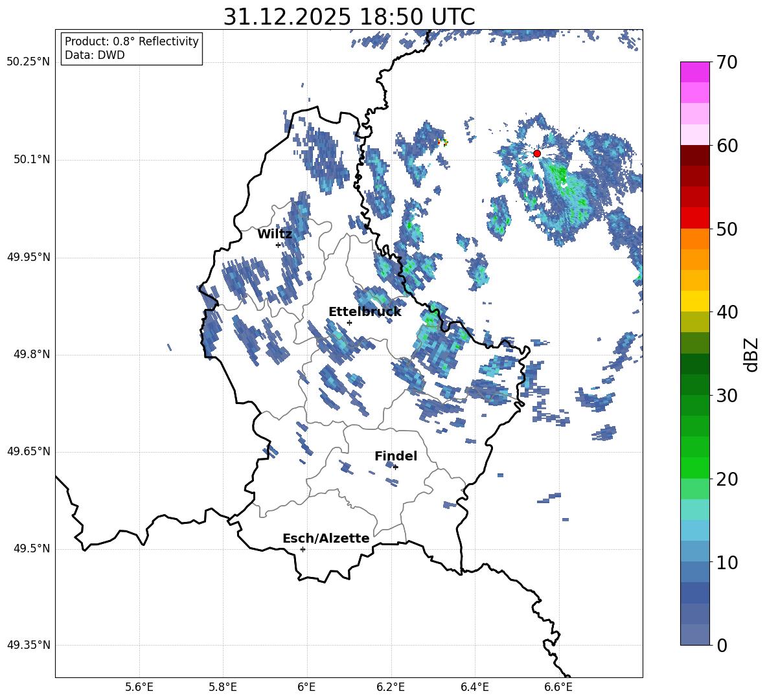Click the bright green colorbar segment above 20
This screenshot has width=767, height=700.
coord(695,468)
